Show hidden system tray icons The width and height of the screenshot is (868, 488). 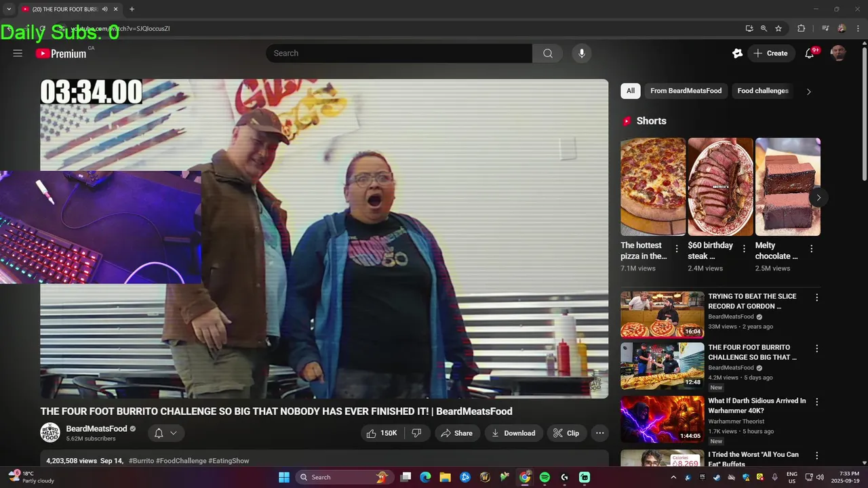coord(673,478)
